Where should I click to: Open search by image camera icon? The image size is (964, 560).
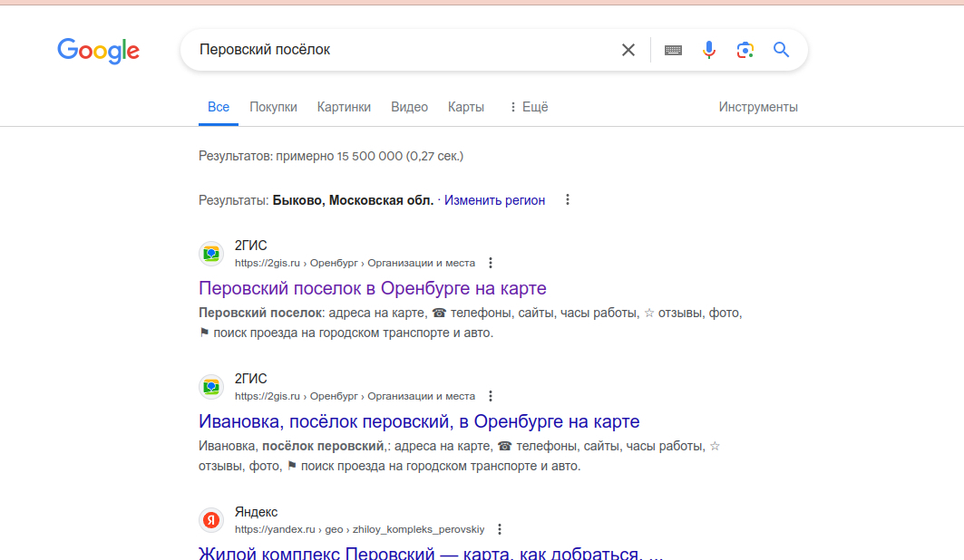(x=745, y=50)
